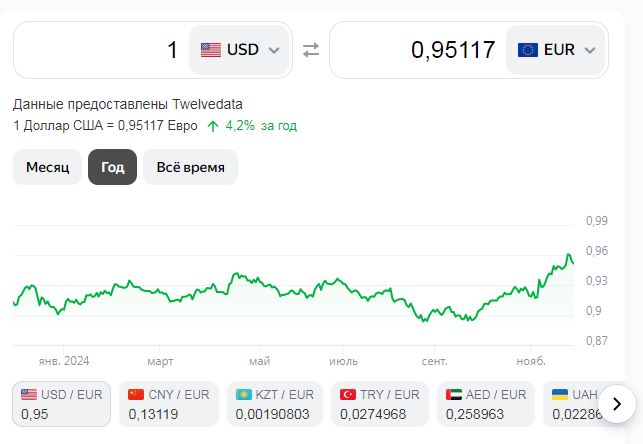Click the Turkey flag on the TRY / EUR chip

click(349, 395)
